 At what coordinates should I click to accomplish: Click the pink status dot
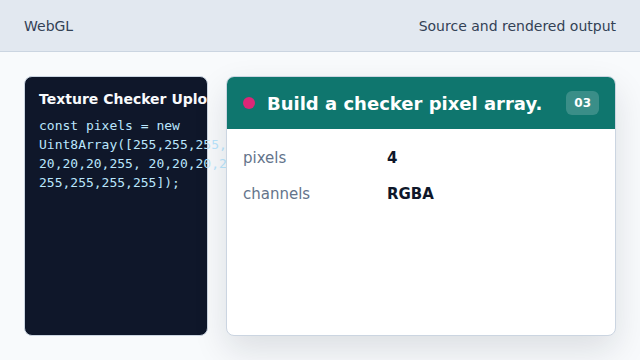tap(249, 103)
